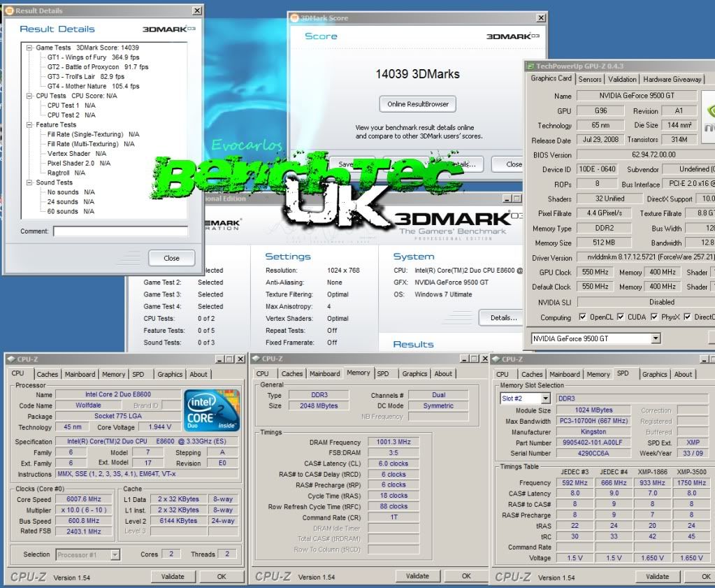Click the Result Details window title icon
This screenshot has width=715, height=588.
[x=9, y=10]
